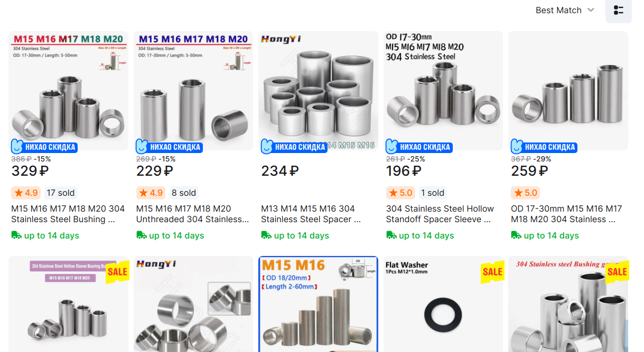Click SALE tag on 304 Bushing thumbnail
This screenshot has width=644, height=352.
[x=617, y=272]
